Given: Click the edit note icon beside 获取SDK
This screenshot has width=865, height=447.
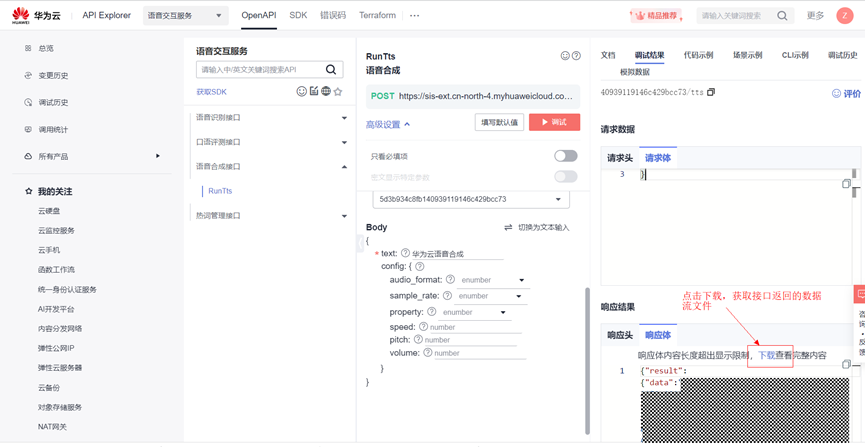Looking at the screenshot, I should click(x=314, y=92).
